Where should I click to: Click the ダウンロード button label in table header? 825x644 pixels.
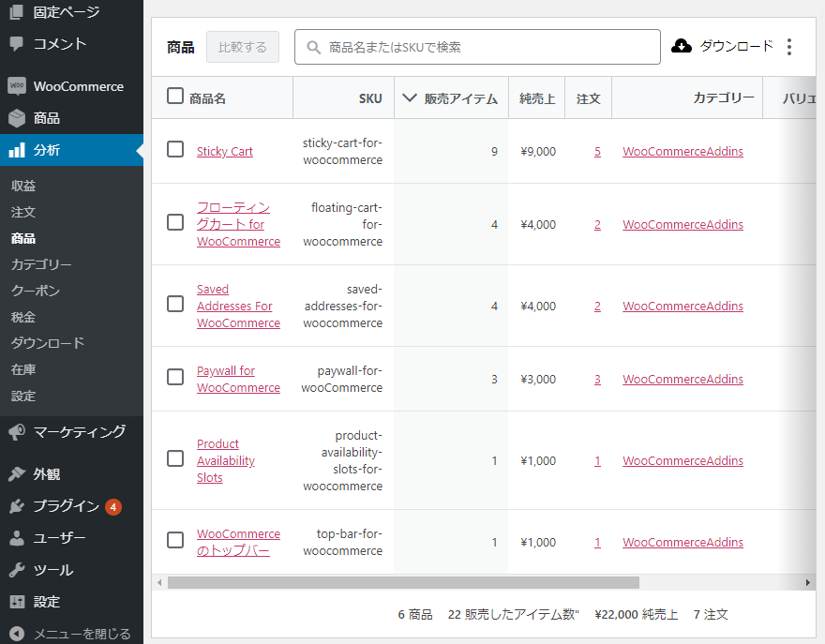click(x=736, y=46)
